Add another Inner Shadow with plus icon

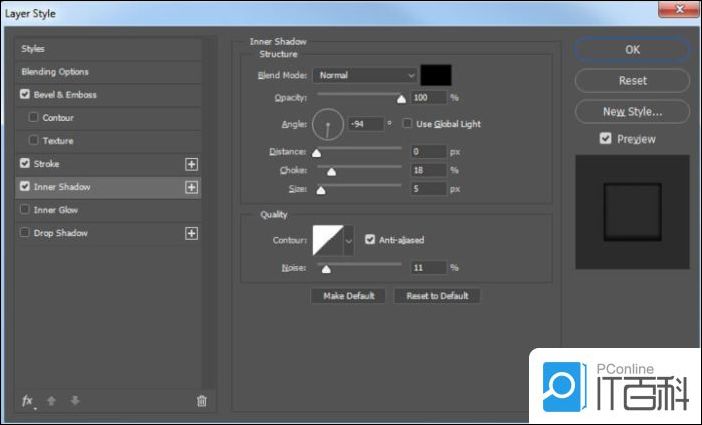(192, 187)
